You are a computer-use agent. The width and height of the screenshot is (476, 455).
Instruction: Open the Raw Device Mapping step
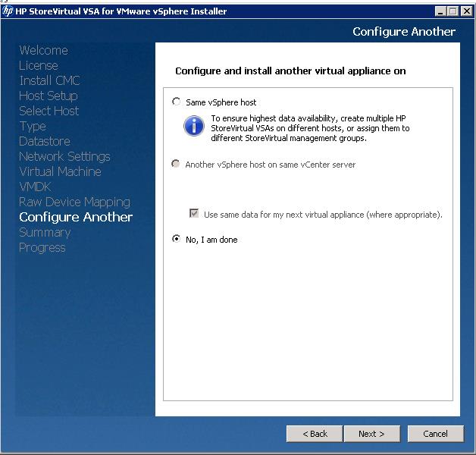click(x=75, y=202)
